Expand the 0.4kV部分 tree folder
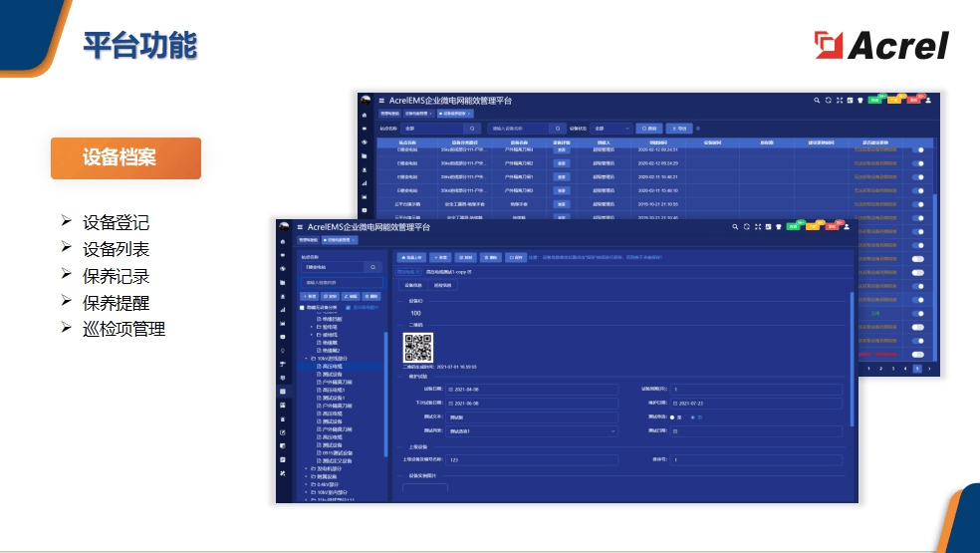This screenshot has width=980, height=553. pos(307,484)
